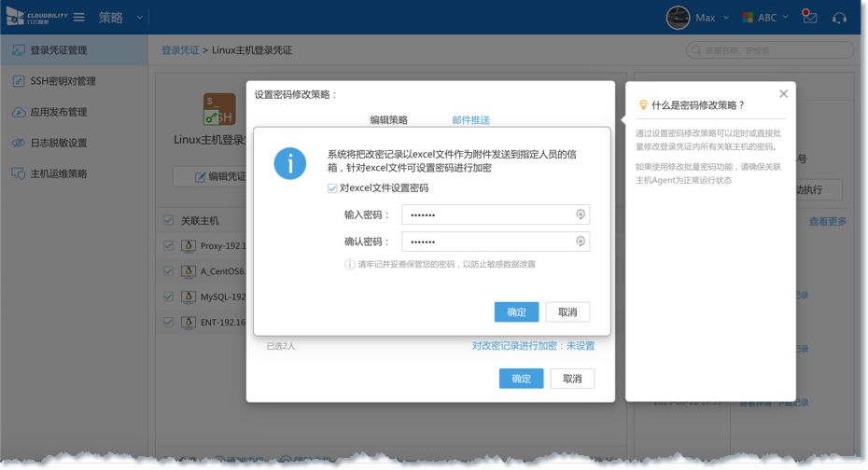Go to 登录凭证 breadcrumb link
The image size is (868, 470).
pos(180,50)
